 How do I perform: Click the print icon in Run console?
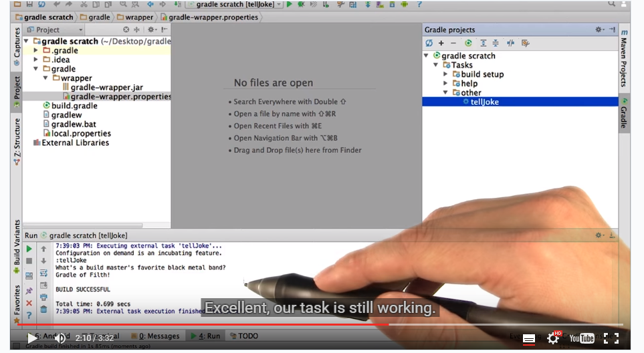click(x=43, y=298)
